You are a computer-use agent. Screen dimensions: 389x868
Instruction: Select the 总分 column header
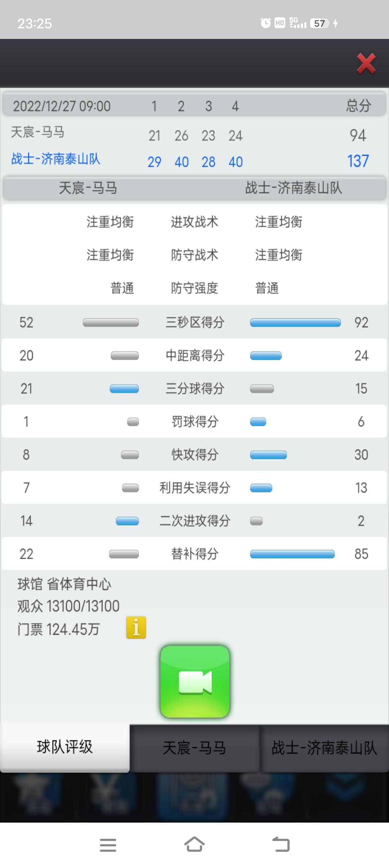point(358,106)
